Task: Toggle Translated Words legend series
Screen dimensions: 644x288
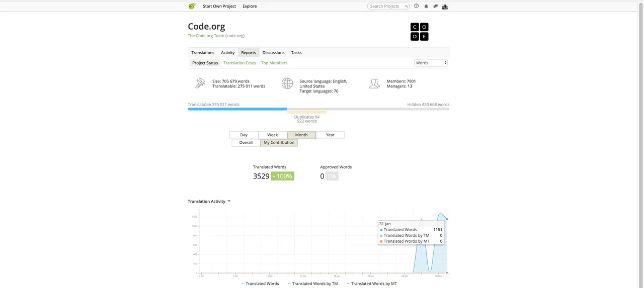Action: (260, 284)
